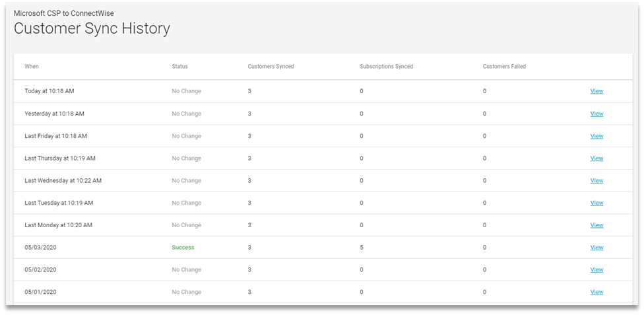Open View link for Last Friday sync
Viewport: 644px width, 315px height.
pyautogui.click(x=596, y=135)
